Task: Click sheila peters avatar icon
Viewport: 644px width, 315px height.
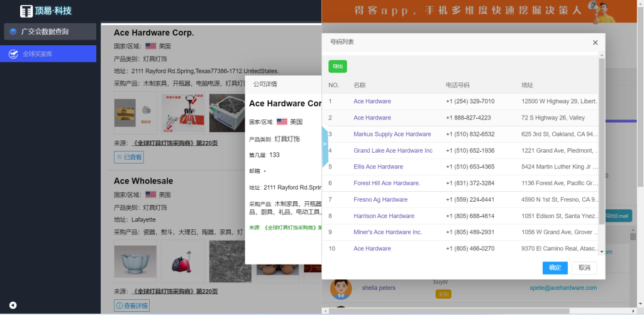Action: (x=340, y=288)
